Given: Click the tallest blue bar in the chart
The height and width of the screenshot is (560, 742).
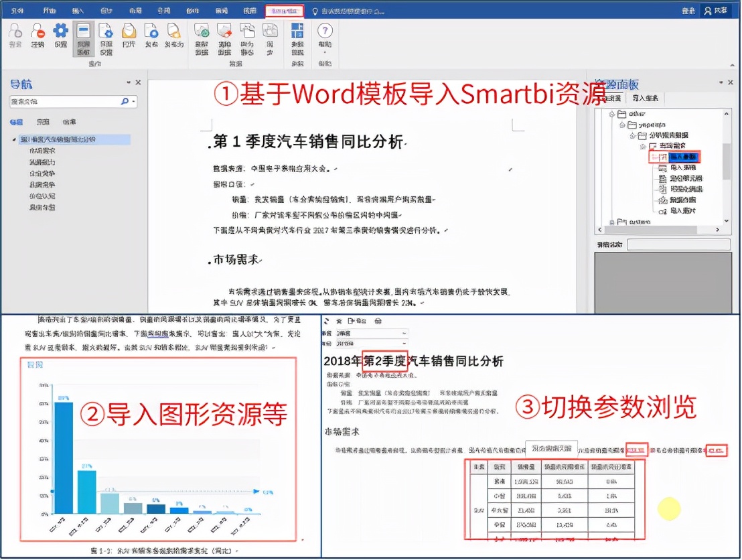Looking at the screenshot, I should click(64, 458).
